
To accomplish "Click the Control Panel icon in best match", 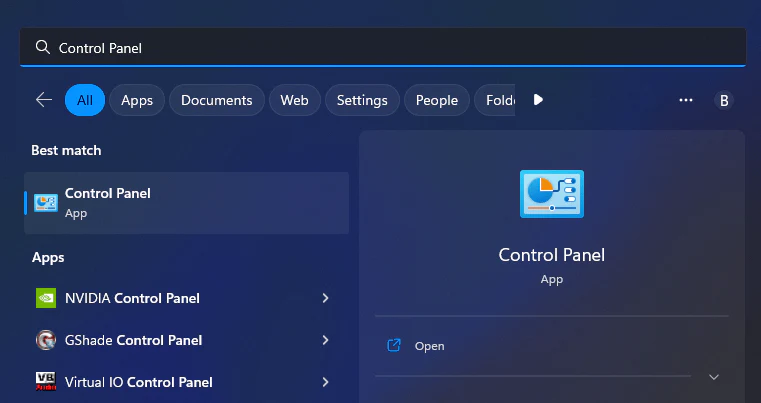I will [46, 202].
